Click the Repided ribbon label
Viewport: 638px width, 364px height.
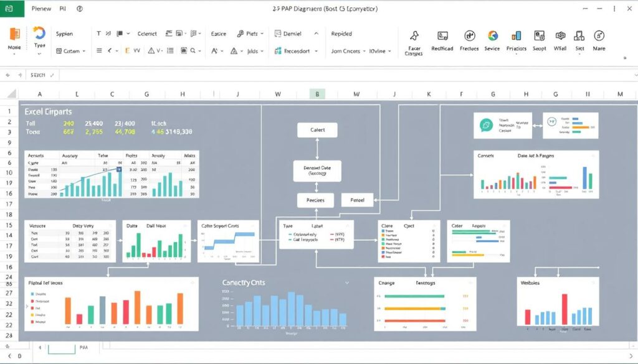[x=341, y=34]
